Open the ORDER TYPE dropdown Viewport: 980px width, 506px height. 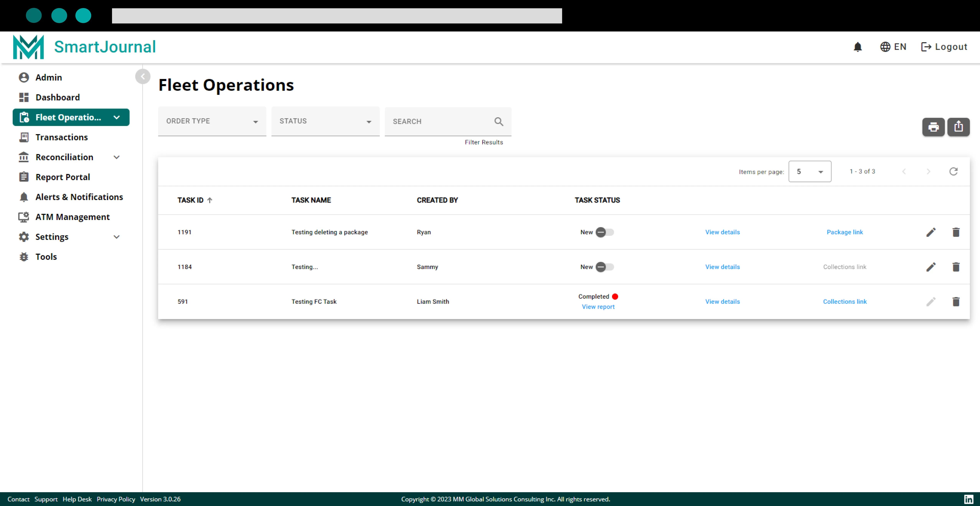click(x=212, y=122)
